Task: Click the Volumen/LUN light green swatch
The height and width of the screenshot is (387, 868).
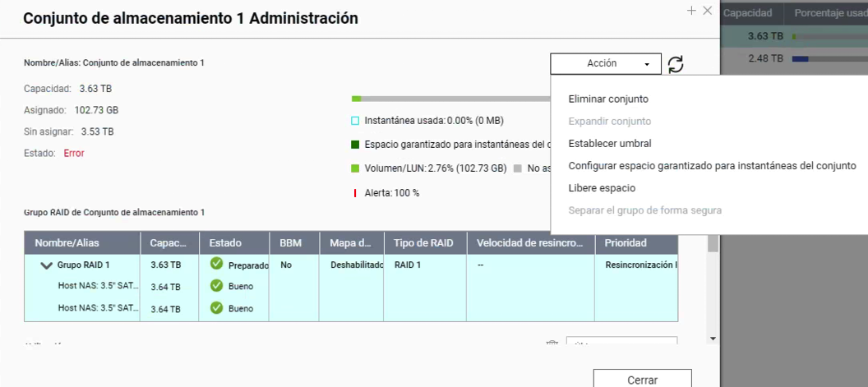Action: (x=355, y=168)
